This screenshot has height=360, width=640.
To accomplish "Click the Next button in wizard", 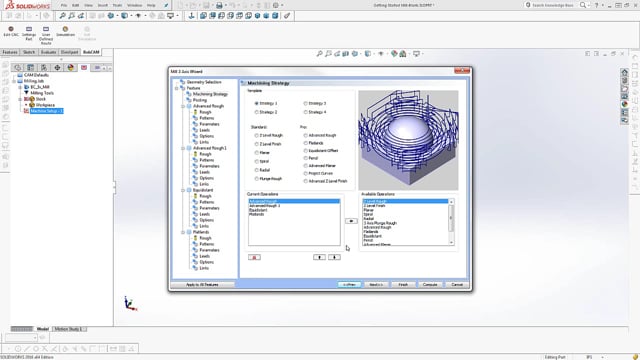I will 376,284.
